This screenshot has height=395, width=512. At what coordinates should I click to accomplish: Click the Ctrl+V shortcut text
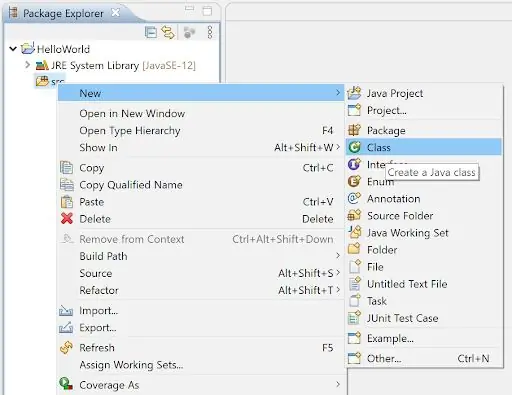(318, 202)
